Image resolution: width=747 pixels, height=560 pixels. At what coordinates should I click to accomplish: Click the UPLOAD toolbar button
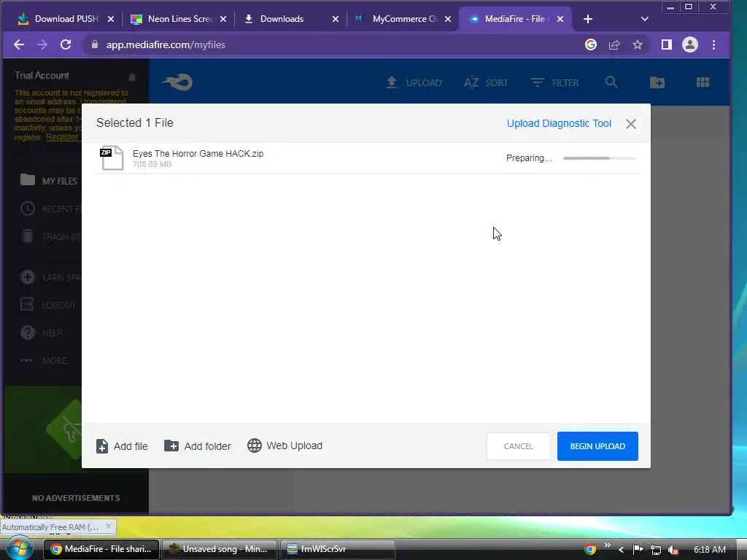point(414,82)
